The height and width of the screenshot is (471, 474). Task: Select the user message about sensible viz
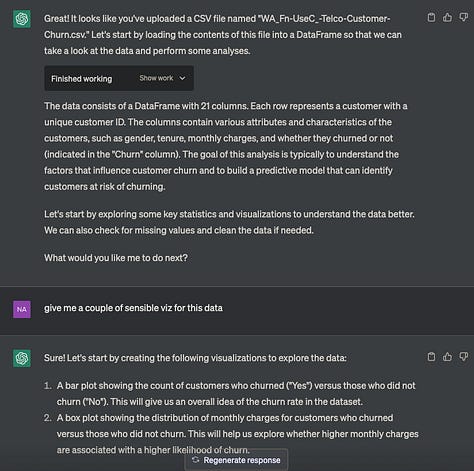(x=133, y=308)
